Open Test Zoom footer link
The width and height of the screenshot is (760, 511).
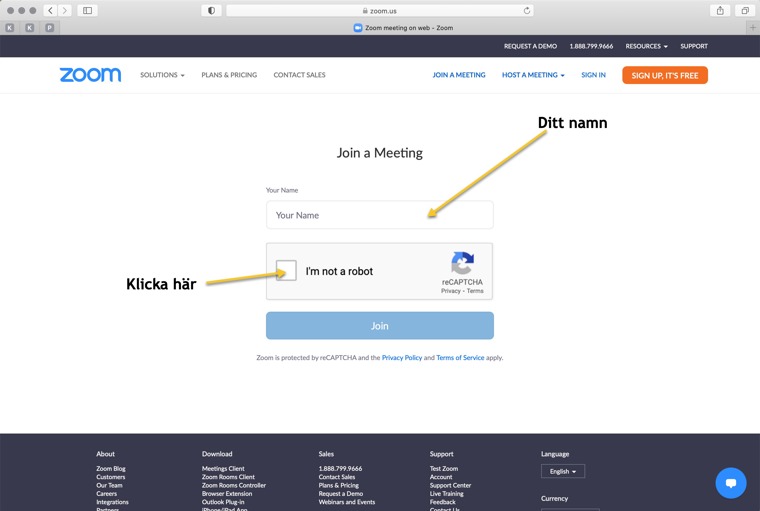pos(443,468)
